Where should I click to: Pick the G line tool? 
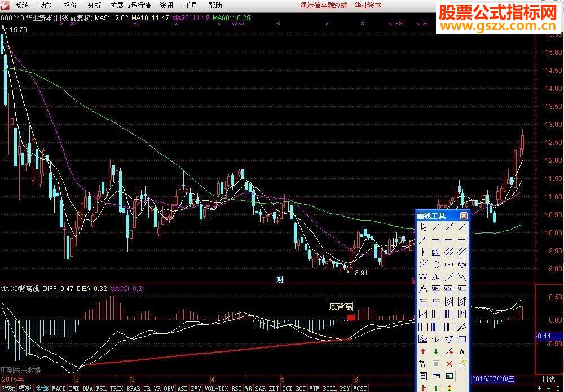pos(462,289)
